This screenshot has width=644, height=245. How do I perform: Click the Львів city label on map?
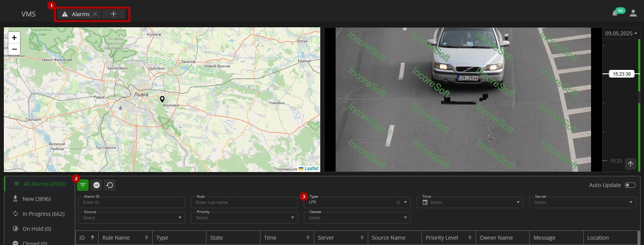coord(141,94)
